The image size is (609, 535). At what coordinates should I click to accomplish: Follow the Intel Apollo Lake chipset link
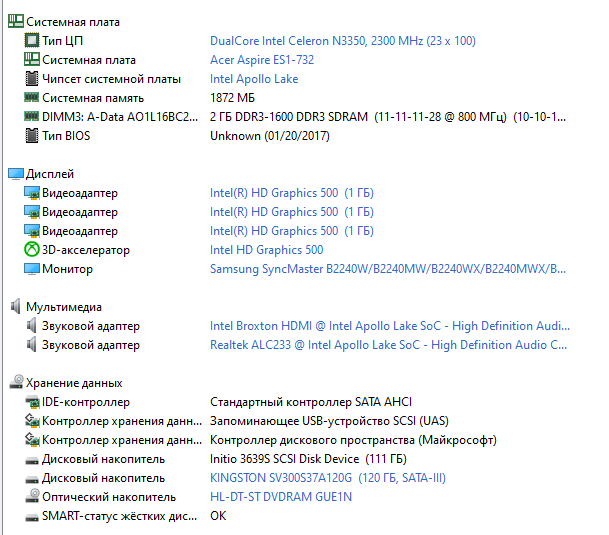[x=254, y=79]
